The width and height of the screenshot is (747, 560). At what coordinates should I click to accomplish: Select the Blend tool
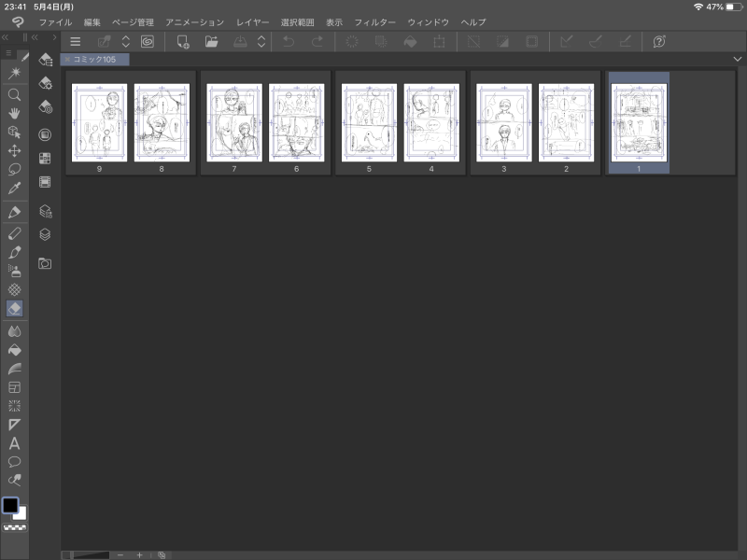click(x=14, y=331)
